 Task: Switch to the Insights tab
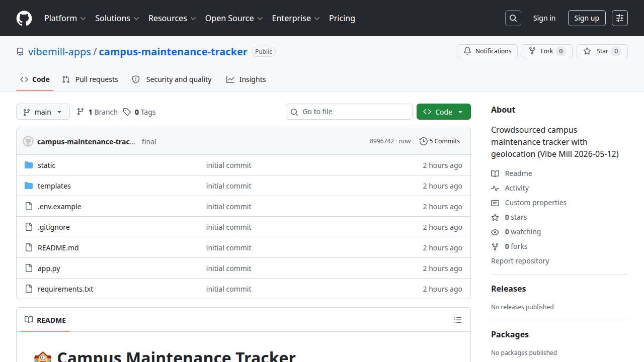246,79
